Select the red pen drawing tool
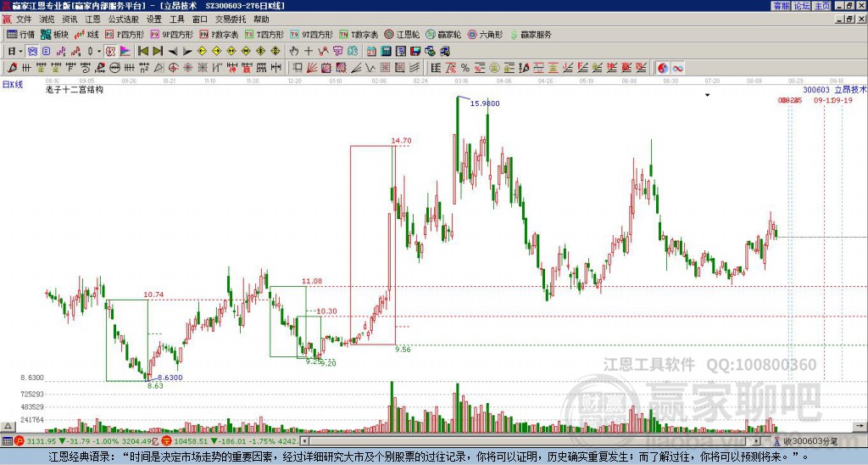Screen dimensions: 868x465 [x=12, y=68]
